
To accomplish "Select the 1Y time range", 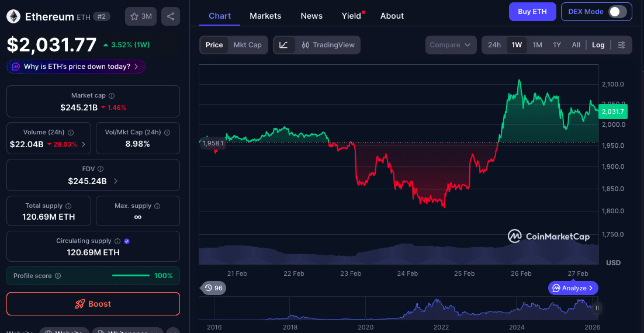I will click(556, 45).
